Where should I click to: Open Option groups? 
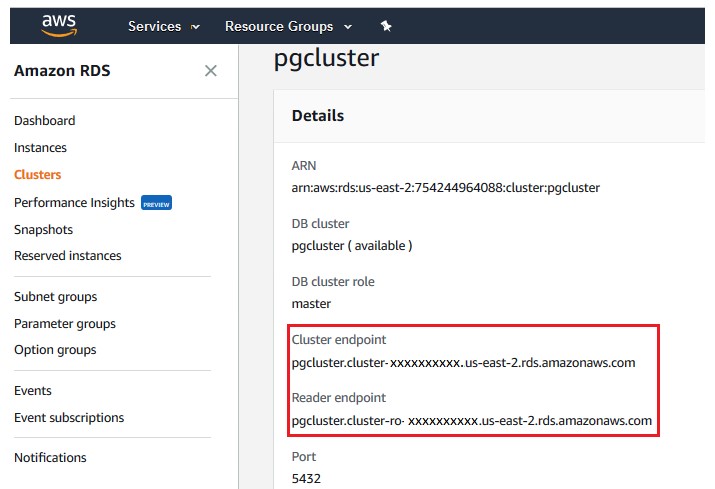(55, 350)
